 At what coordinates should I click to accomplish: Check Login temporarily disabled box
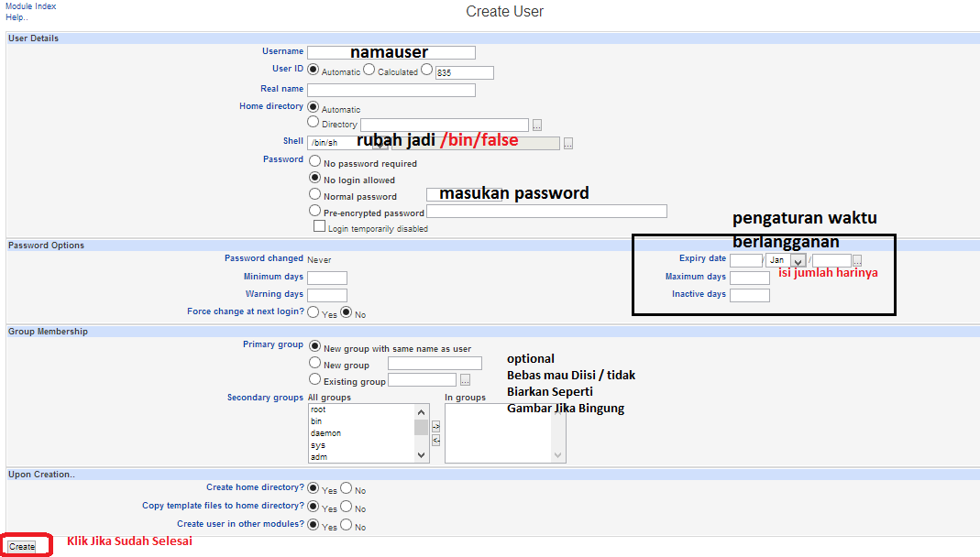coord(319,226)
